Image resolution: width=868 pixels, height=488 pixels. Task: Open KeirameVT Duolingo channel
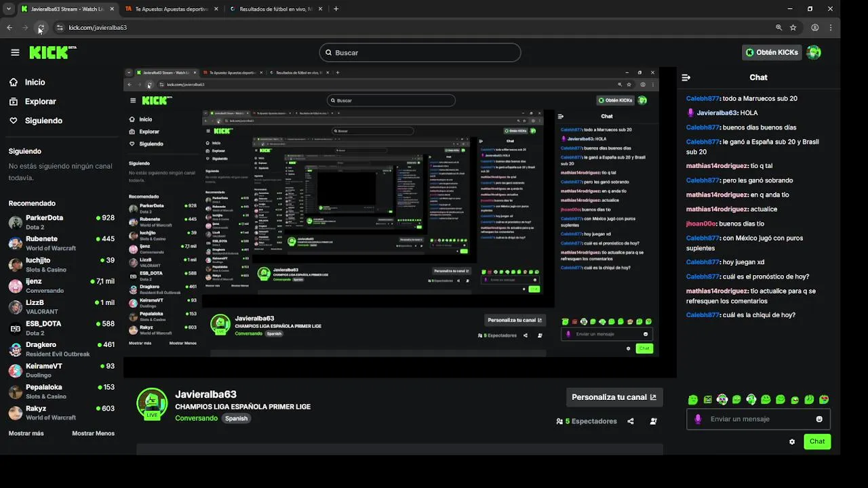[x=61, y=370]
